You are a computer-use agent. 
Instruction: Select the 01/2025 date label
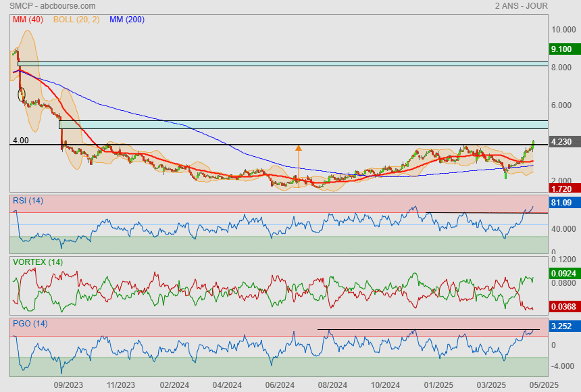[x=438, y=385]
